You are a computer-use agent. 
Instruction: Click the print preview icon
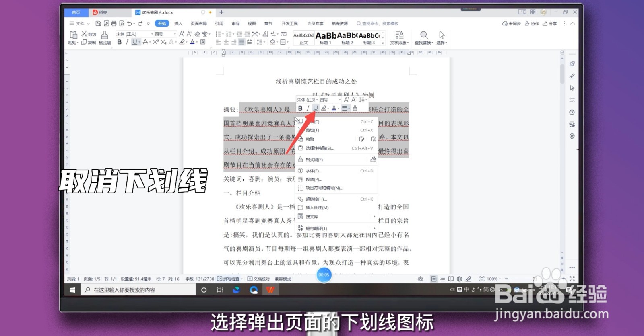pyautogui.click(x=122, y=23)
